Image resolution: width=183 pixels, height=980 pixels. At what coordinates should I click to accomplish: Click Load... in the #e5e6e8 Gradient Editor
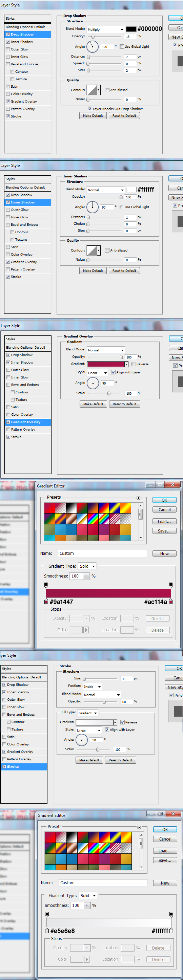pos(165,851)
